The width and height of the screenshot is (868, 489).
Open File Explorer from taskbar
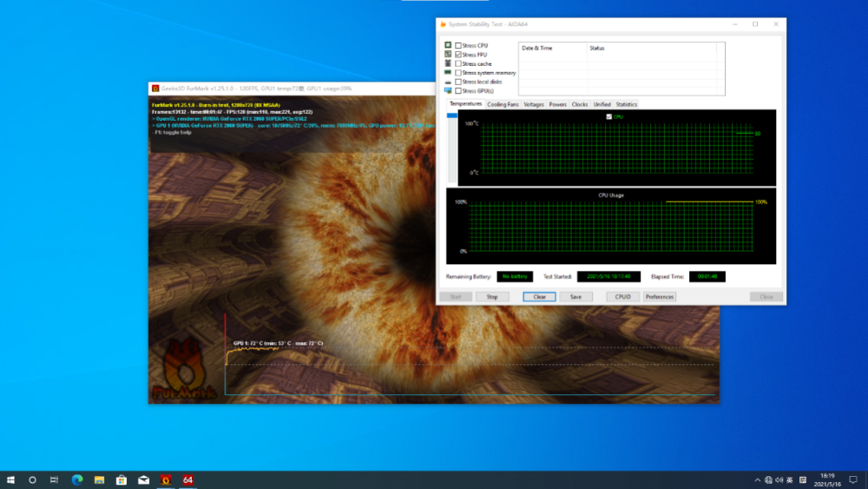pyautogui.click(x=99, y=480)
